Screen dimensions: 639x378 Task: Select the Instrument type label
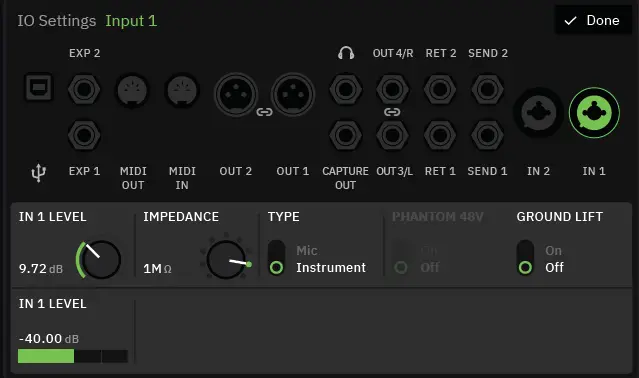coord(331,268)
